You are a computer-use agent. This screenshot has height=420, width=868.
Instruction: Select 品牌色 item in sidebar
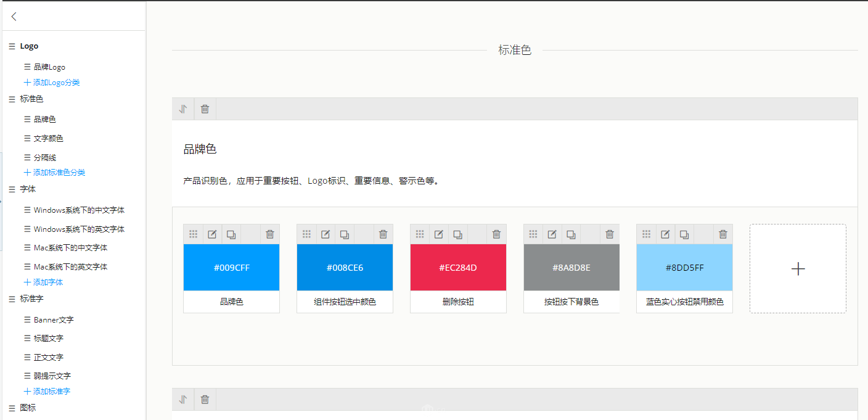click(44, 120)
